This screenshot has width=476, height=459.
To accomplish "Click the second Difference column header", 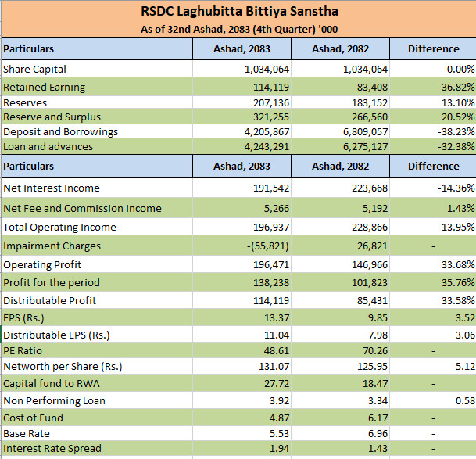I will (x=433, y=167).
